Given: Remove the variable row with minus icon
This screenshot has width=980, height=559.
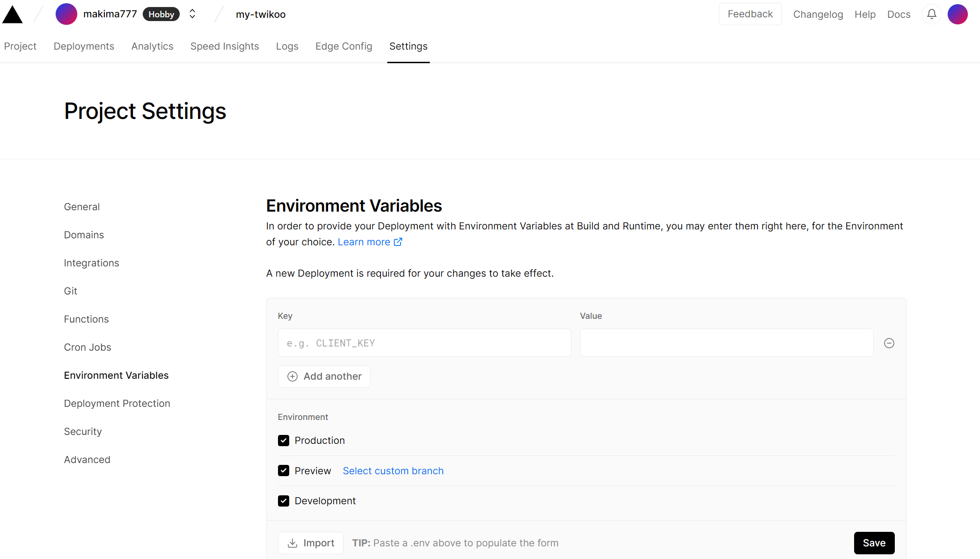Looking at the screenshot, I should click(889, 343).
